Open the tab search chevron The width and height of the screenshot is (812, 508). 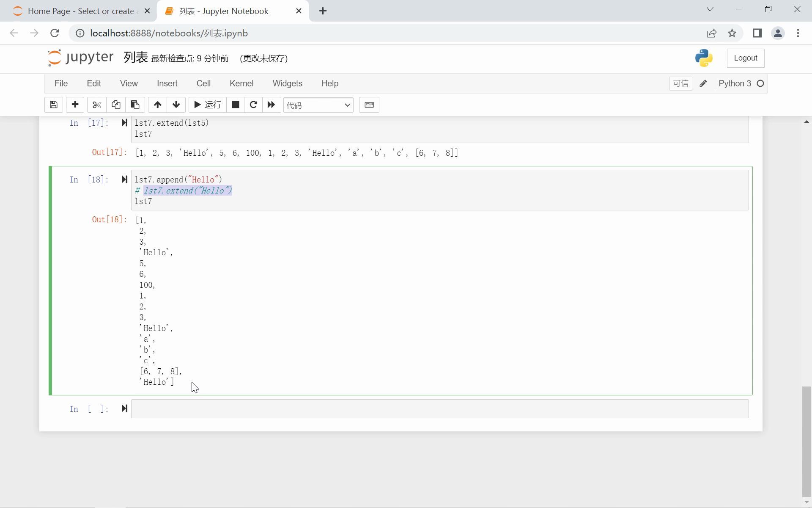click(x=710, y=9)
